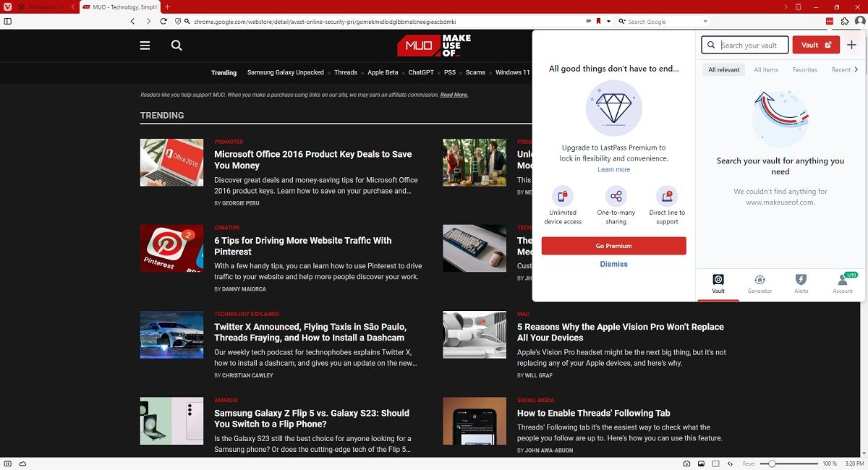View LastPass security Alerts

point(801,283)
